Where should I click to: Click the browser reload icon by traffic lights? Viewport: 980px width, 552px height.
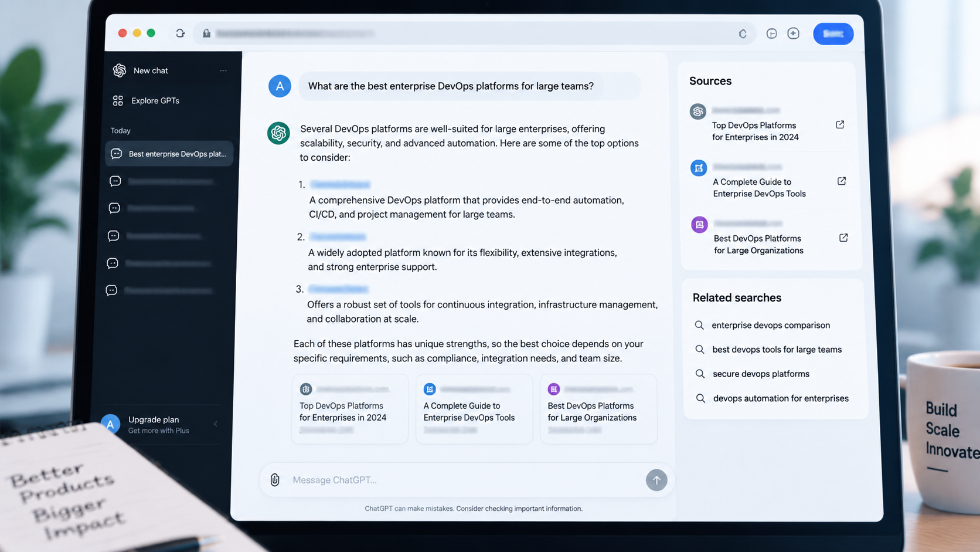(181, 33)
